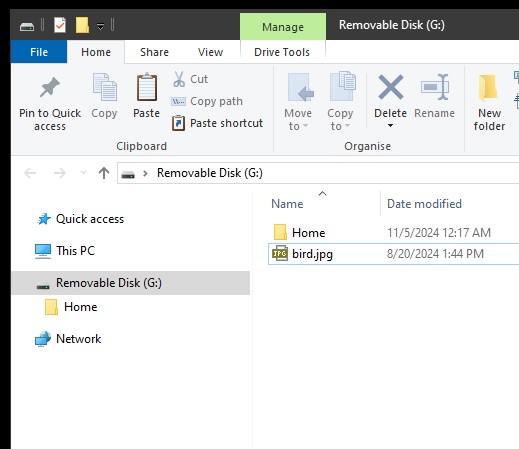
Task: Switch to the Share ribbon tab
Action: [x=154, y=52]
